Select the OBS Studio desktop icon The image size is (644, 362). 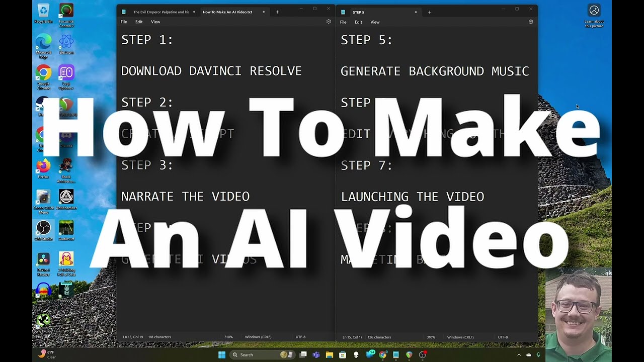coord(43,231)
